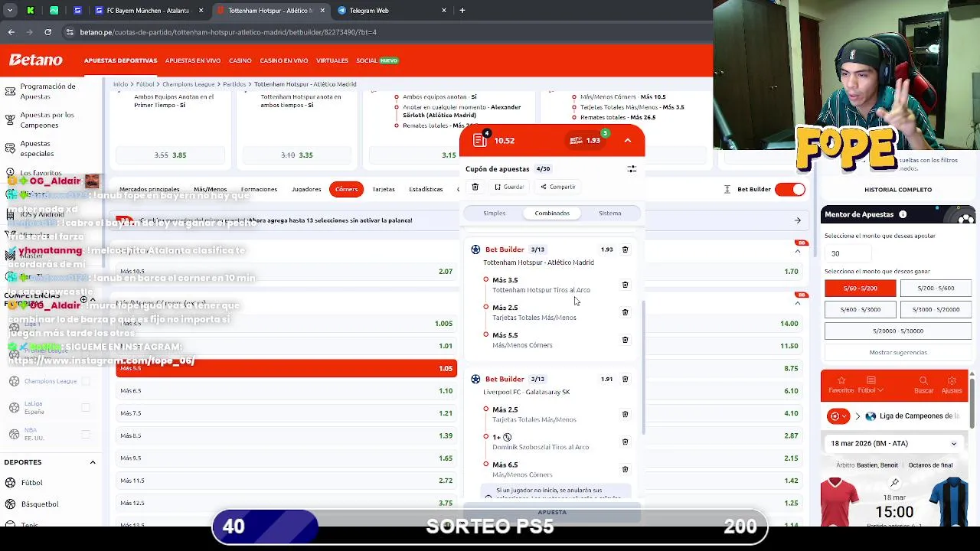This screenshot has height=551, width=980.
Task: Remove Dominik Szoboszlai Tiros al Arco selection
Action: (625, 442)
